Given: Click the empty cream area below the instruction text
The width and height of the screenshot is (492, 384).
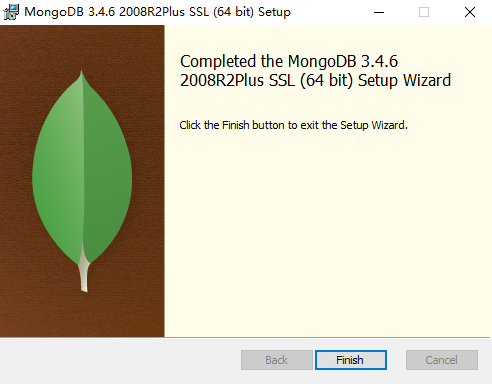Looking at the screenshot, I should [x=327, y=233].
